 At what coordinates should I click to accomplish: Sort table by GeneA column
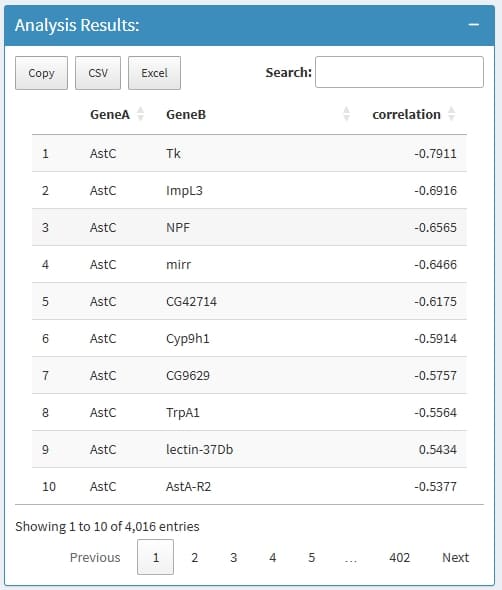click(117, 114)
